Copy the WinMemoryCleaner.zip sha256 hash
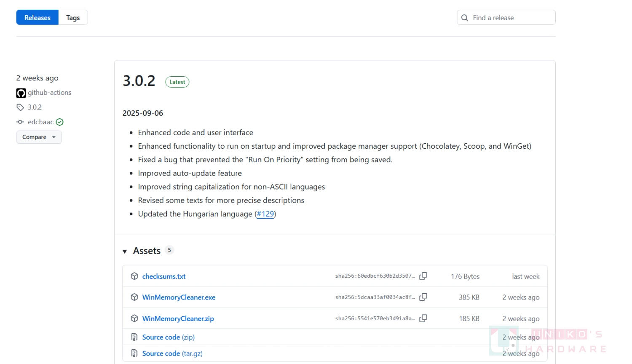 point(423,319)
